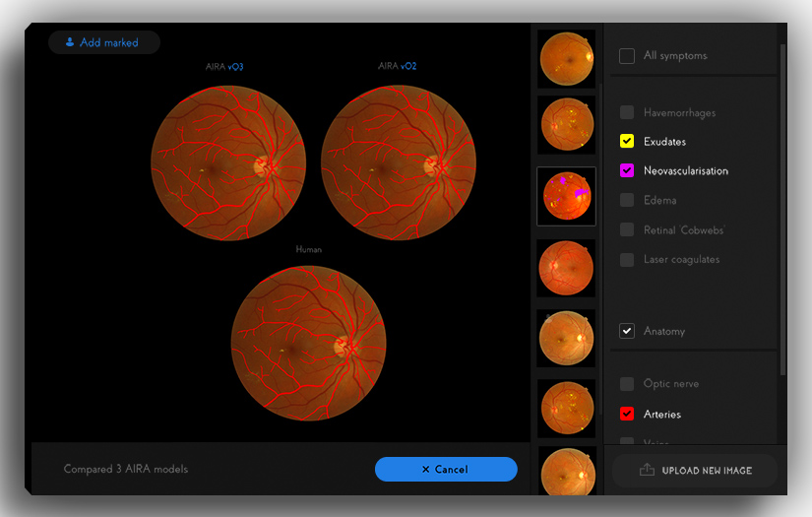Viewport: 812px width, 517px height.
Task: Click the 'Neovascularisation' label text
Action: pos(686,171)
